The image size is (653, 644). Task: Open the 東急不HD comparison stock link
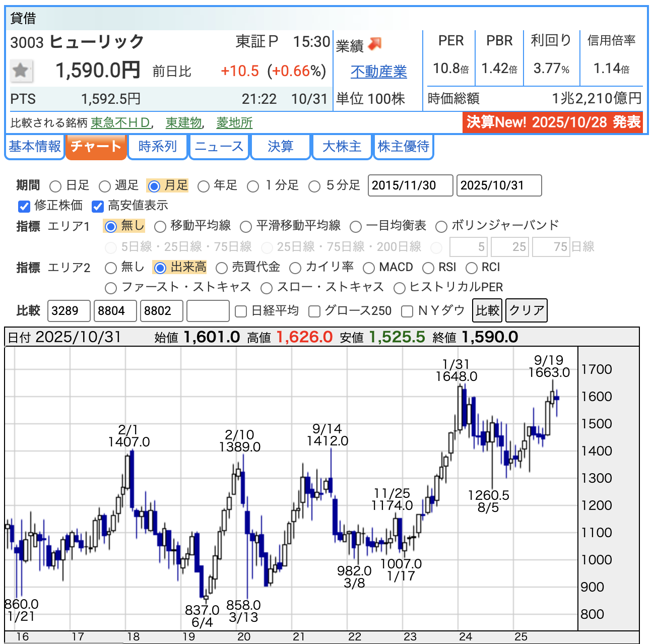coord(121,123)
